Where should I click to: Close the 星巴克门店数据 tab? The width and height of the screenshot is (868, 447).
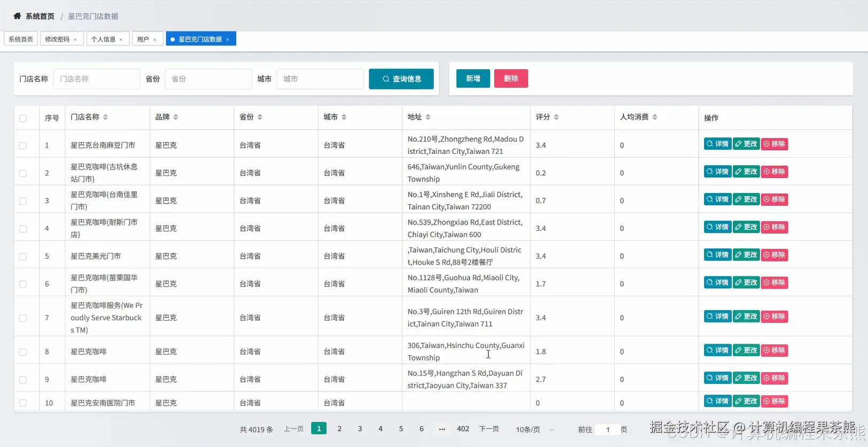(228, 40)
